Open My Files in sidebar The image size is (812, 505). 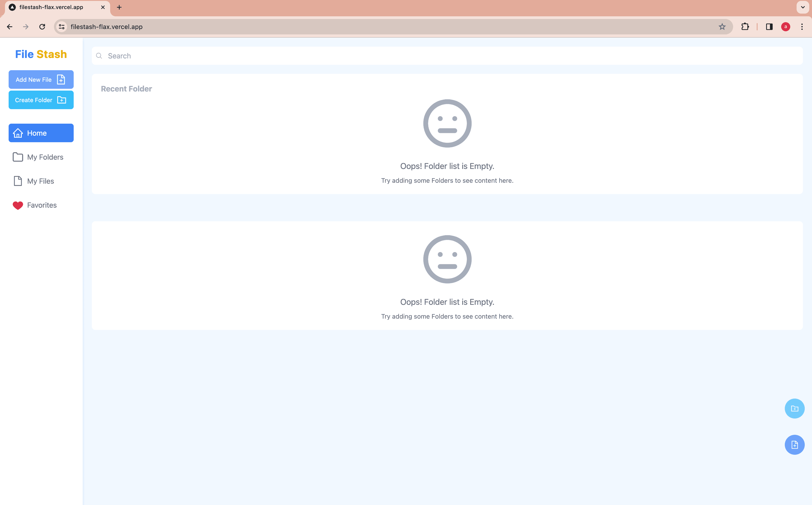tap(41, 181)
